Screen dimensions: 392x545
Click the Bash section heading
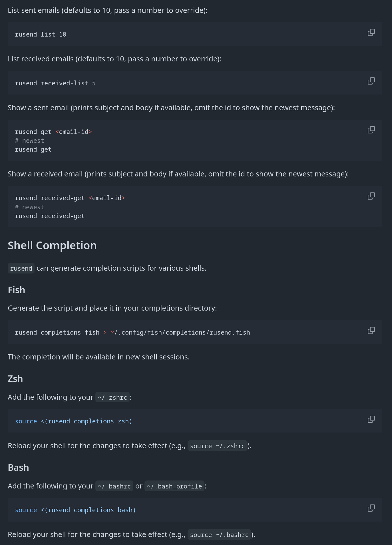pyautogui.click(x=19, y=468)
